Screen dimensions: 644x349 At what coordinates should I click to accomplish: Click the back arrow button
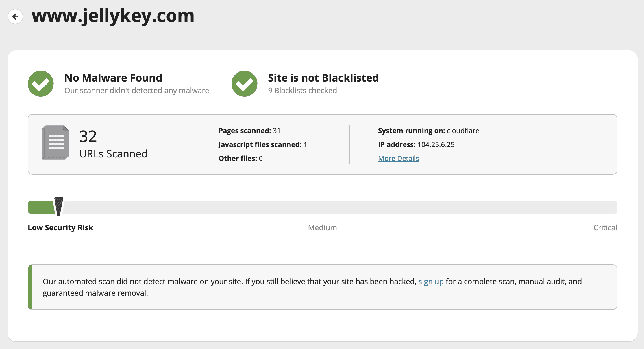click(15, 16)
